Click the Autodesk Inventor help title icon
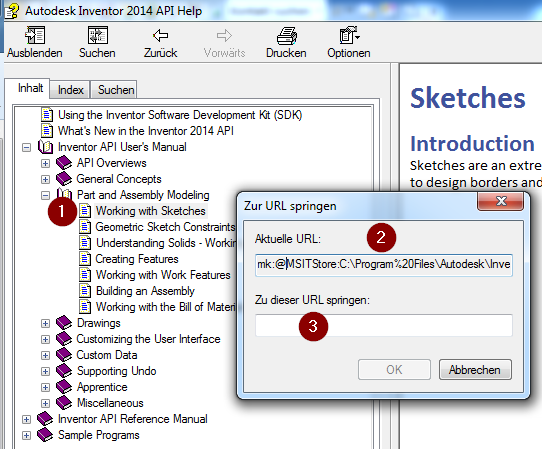This screenshot has width=542, height=449. tap(12, 11)
